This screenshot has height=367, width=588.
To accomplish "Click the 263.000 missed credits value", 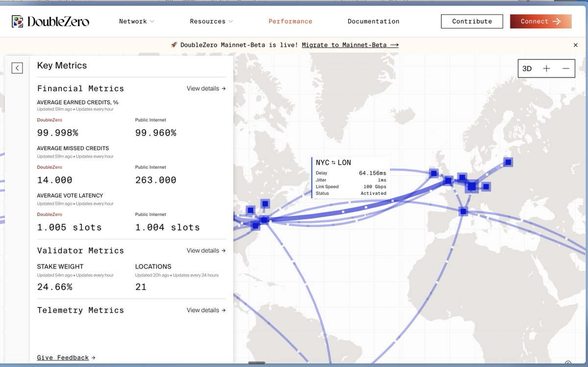I will coord(156,180).
